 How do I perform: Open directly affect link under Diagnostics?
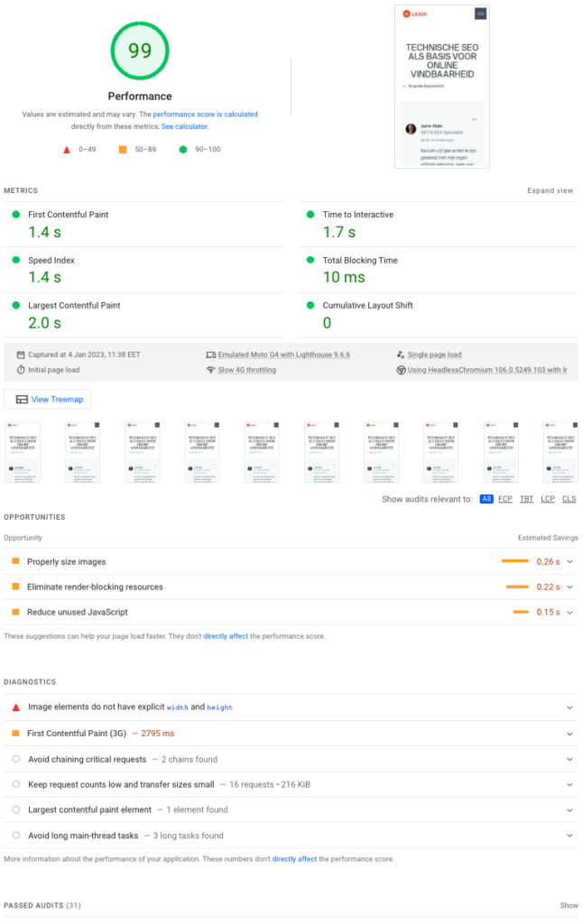[294, 859]
